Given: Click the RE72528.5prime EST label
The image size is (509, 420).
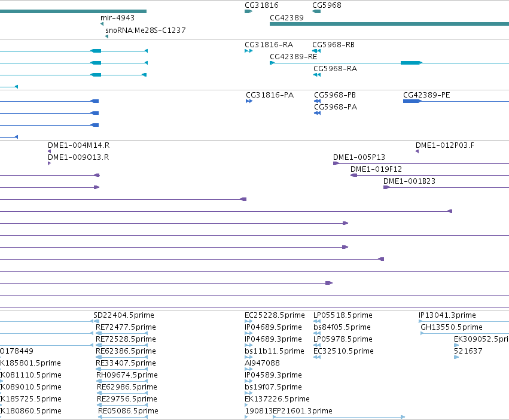Looking at the screenshot, I should [125, 339].
